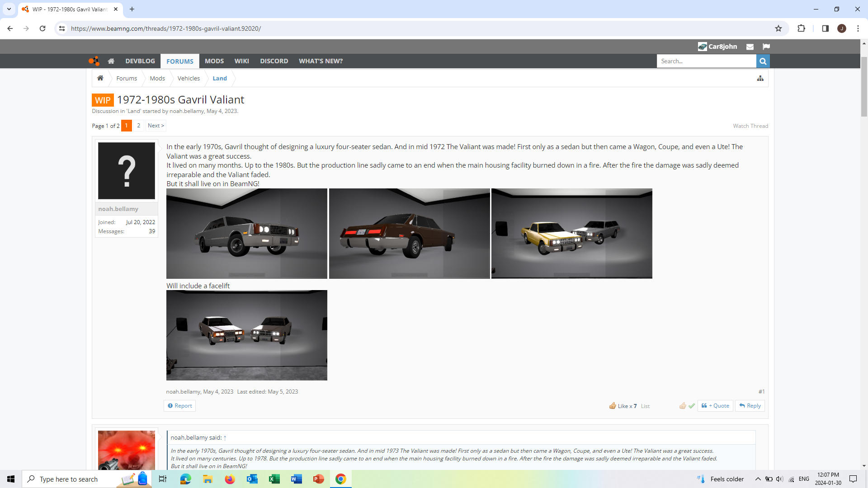Click the thumbs-up like rating icon

(x=683, y=406)
